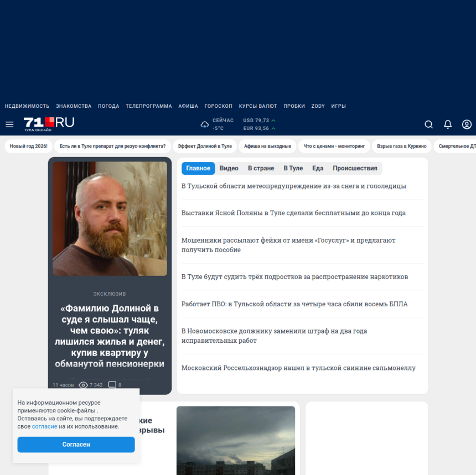Switch to the Еда tab

tap(318, 168)
